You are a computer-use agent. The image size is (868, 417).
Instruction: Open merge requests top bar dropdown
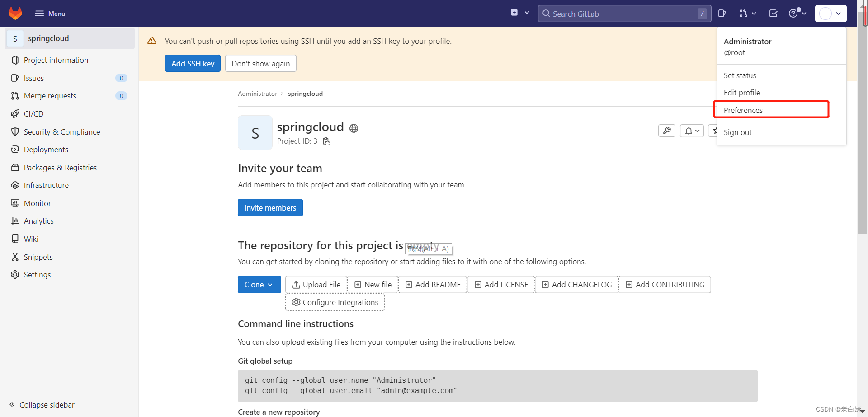tap(747, 14)
